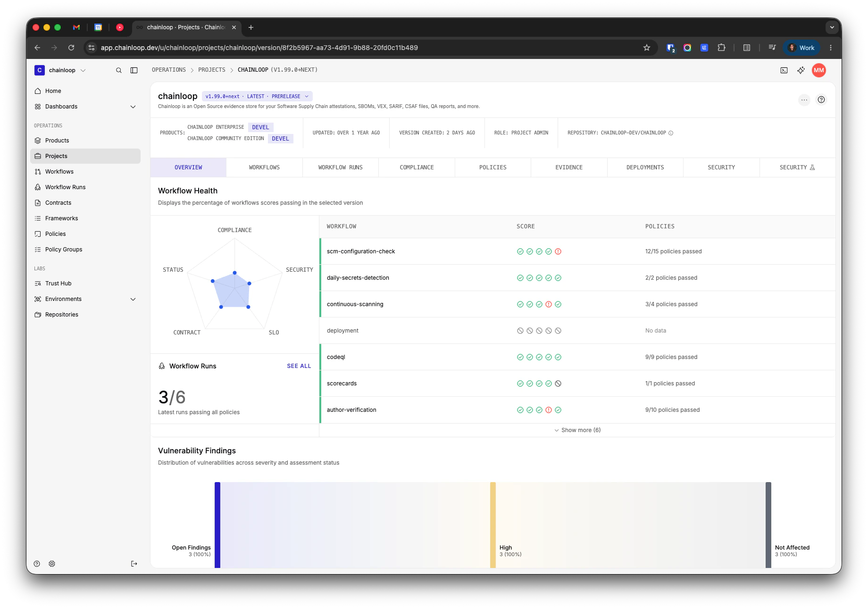Open the terminal icon in top bar
868x609 pixels.
click(784, 70)
